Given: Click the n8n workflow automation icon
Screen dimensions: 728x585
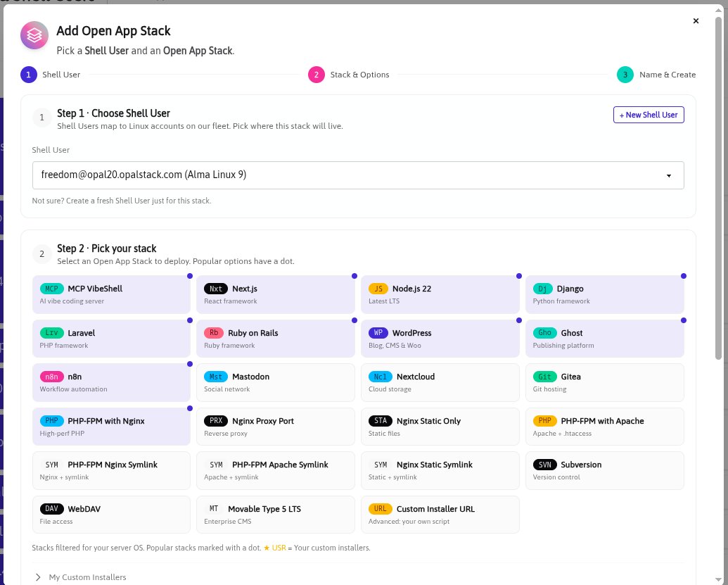Looking at the screenshot, I should [51, 377].
